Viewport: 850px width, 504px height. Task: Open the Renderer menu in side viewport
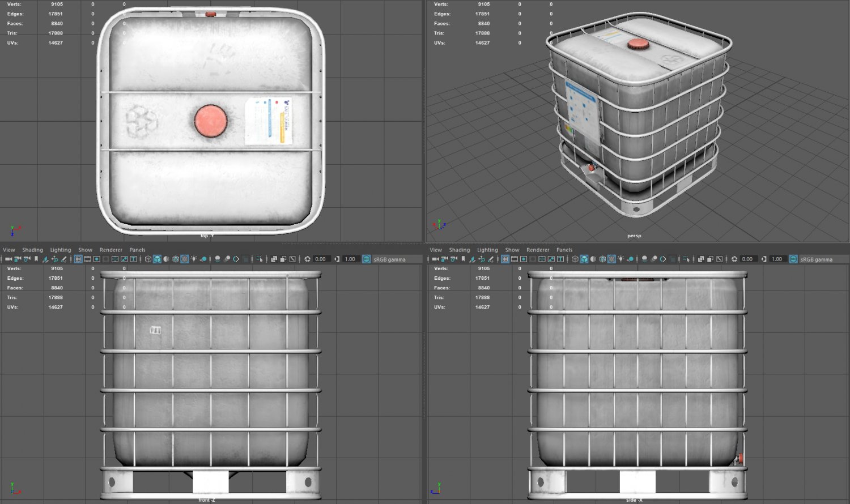pyautogui.click(x=537, y=250)
